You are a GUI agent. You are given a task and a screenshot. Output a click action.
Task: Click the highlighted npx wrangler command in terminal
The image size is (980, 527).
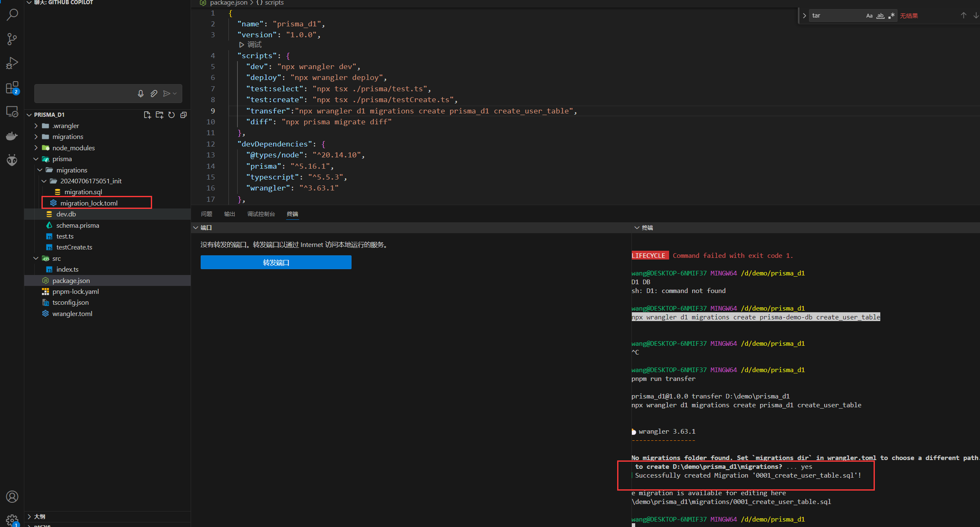click(756, 317)
